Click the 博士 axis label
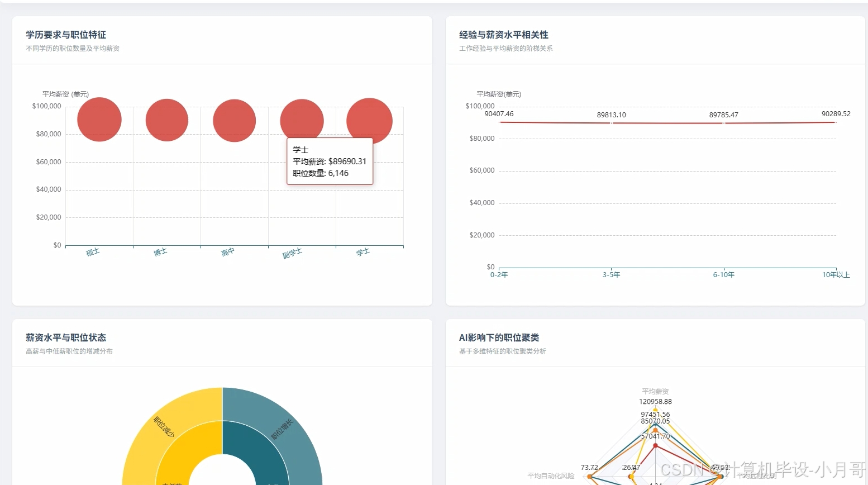Viewport: 868px width, 485px height. point(161,252)
